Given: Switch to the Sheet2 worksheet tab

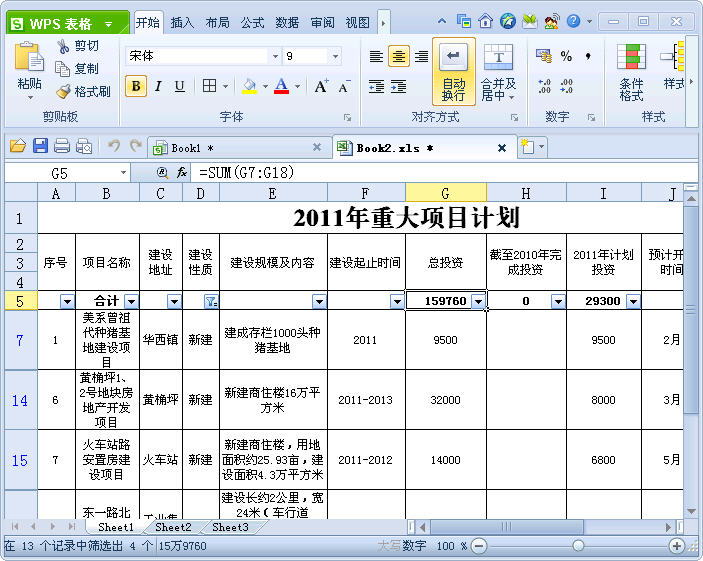Looking at the screenshot, I should (173, 527).
